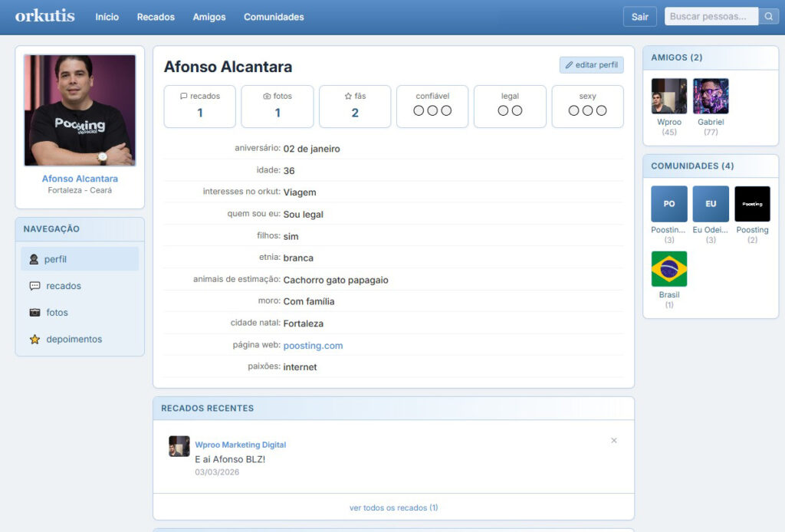The width and height of the screenshot is (785, 532).
Task: Click the search magnifier icon button
Action: tap(768, 17)
